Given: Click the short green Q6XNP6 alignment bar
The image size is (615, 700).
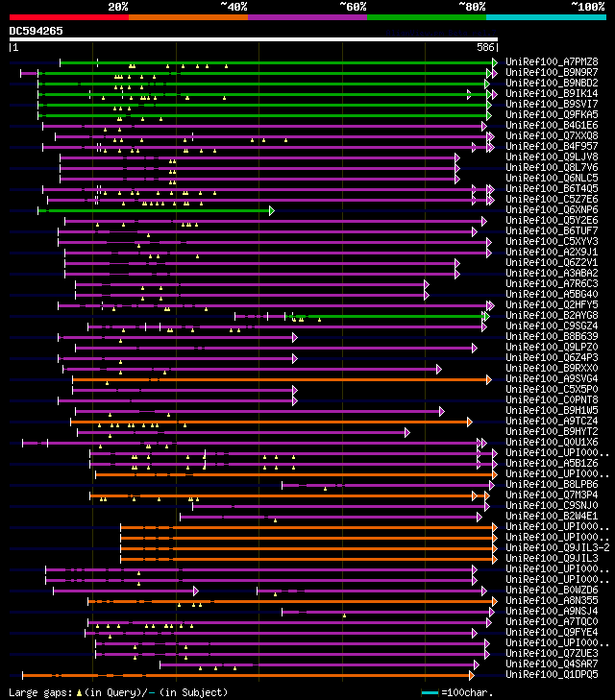Looking at the screenshot, I should pyautogui.click(x=156, y=210).
